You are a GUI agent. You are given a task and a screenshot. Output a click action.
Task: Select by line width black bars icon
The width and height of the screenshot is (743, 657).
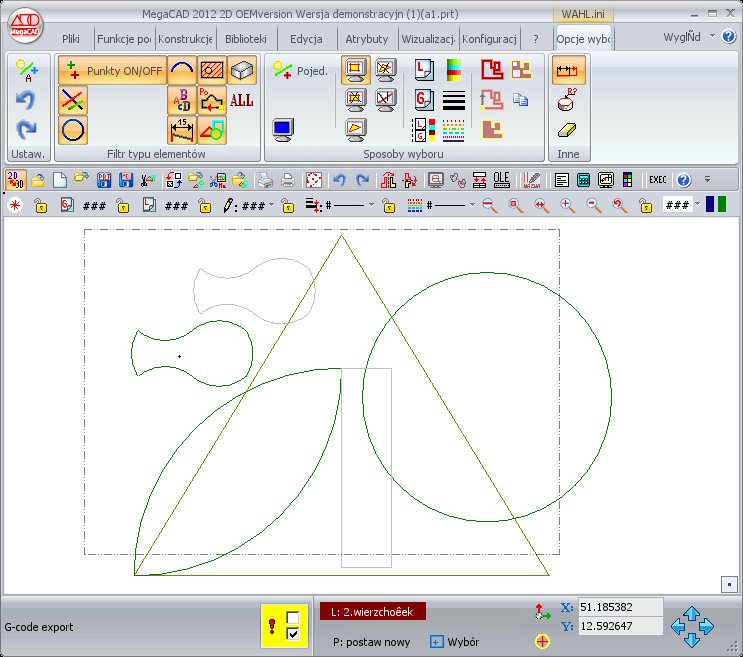coord(453,100)
